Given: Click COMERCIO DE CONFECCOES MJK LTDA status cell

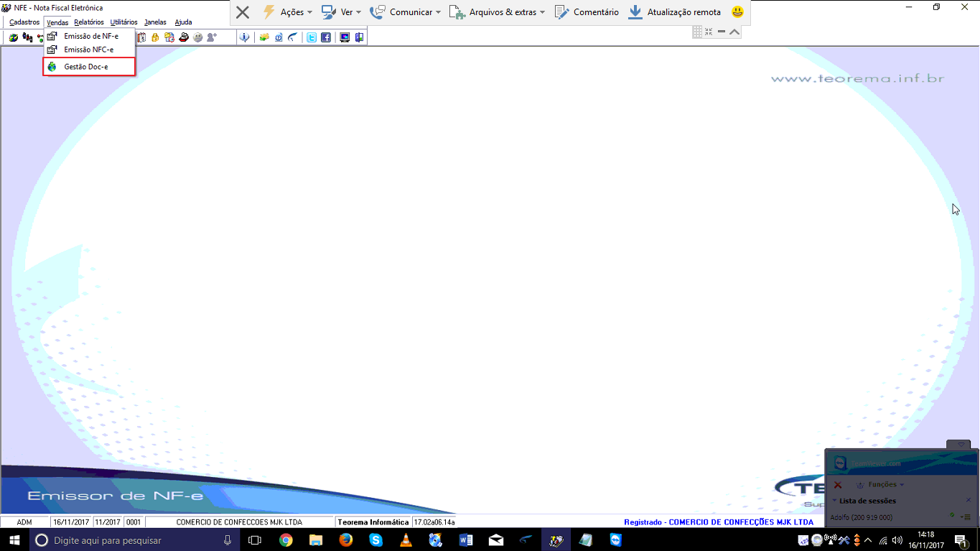Looking at the screenshot, I should (239, 522).
